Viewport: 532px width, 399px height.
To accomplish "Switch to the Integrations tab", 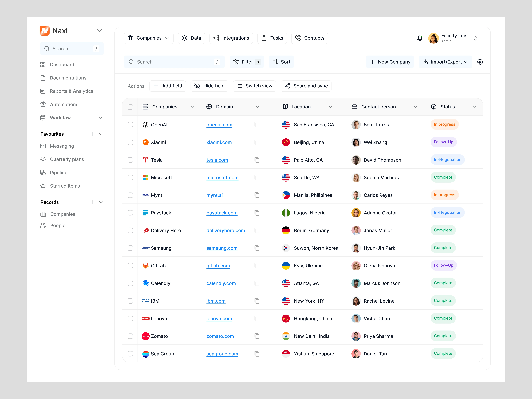I will (x=231, y=38).
